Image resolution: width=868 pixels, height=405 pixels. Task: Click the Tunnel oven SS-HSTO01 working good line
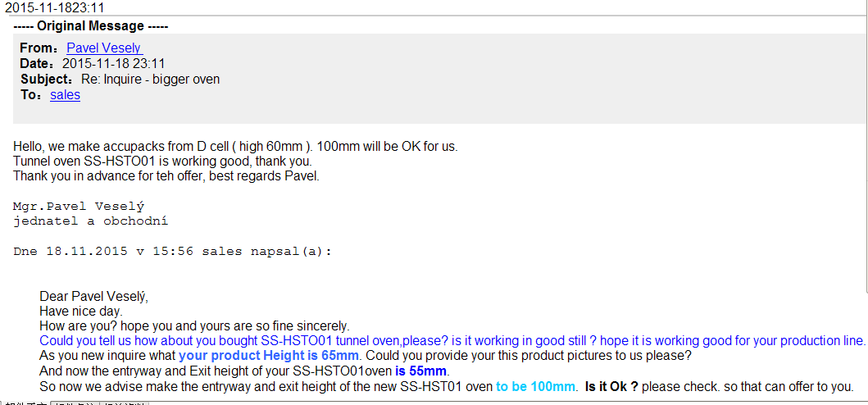point(162,162)
